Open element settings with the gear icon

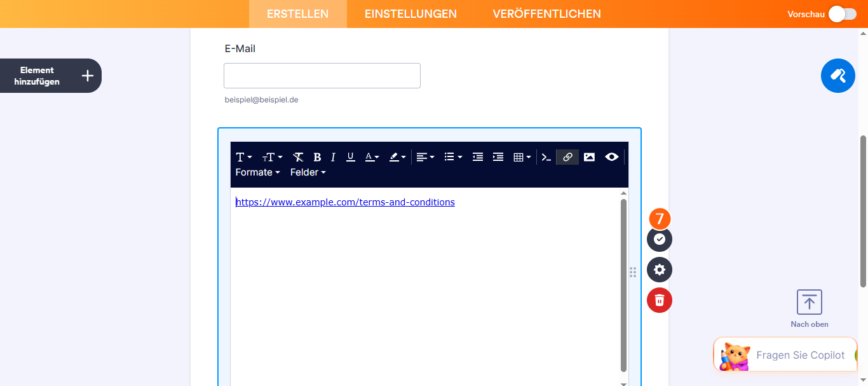click(x=660, y=270)
